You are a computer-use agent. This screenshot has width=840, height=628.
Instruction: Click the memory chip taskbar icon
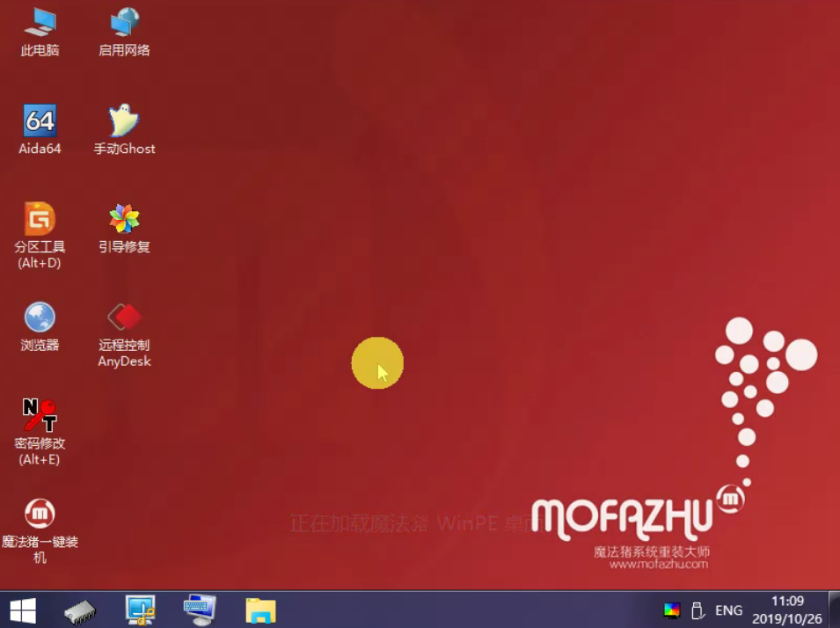click(x=80, y=611)
